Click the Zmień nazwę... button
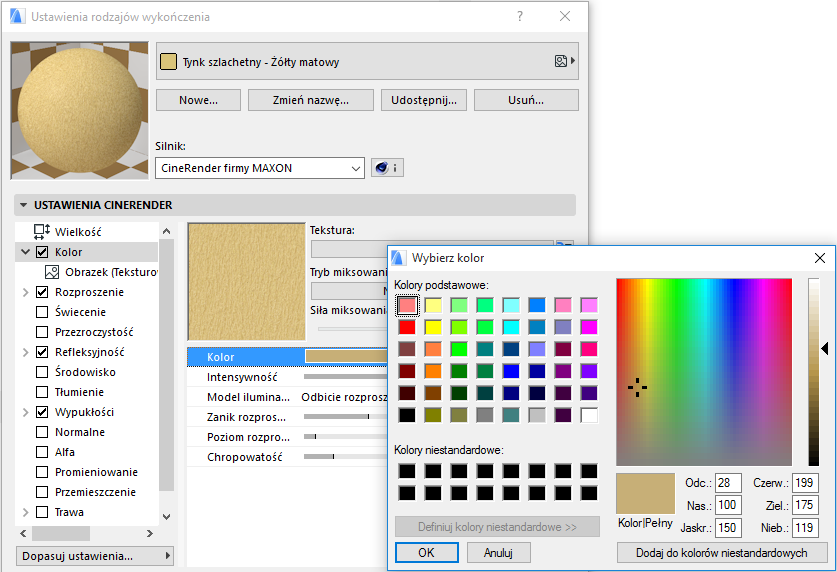Viewport: 837px width, 572px height. pos(311,100)
